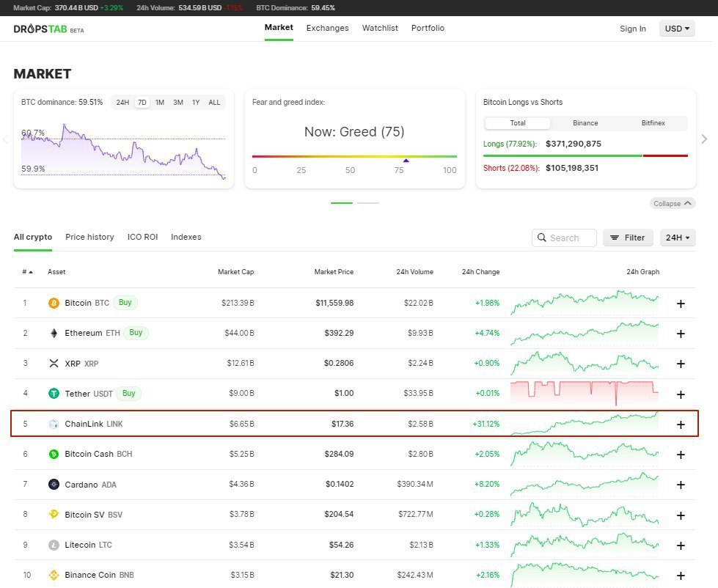The image size is (718, 588).
Task: Add ChainLink to watchlist with plus icon
Action: point(681,425)
